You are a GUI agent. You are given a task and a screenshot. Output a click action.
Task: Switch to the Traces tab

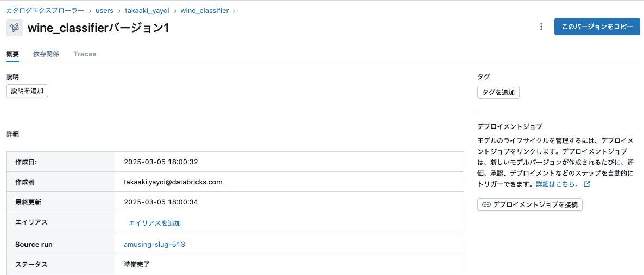(x=85, y=54)
